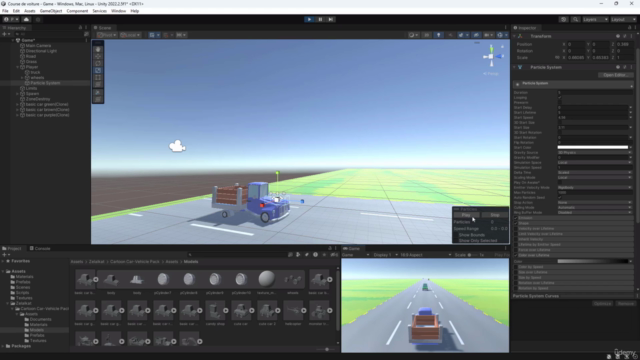Click Play in Particles overlay
The image size is (640, 360).
(466, 215)
